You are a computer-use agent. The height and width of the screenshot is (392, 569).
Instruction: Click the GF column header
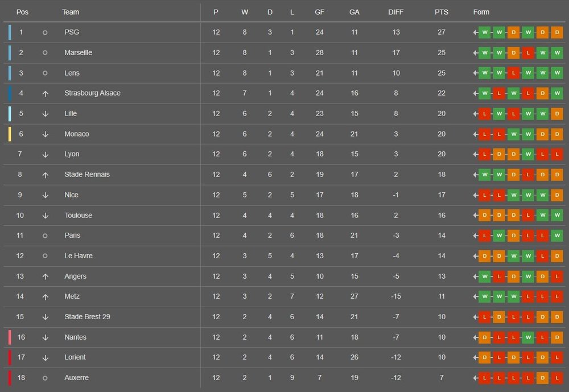[x=320, y=12]
